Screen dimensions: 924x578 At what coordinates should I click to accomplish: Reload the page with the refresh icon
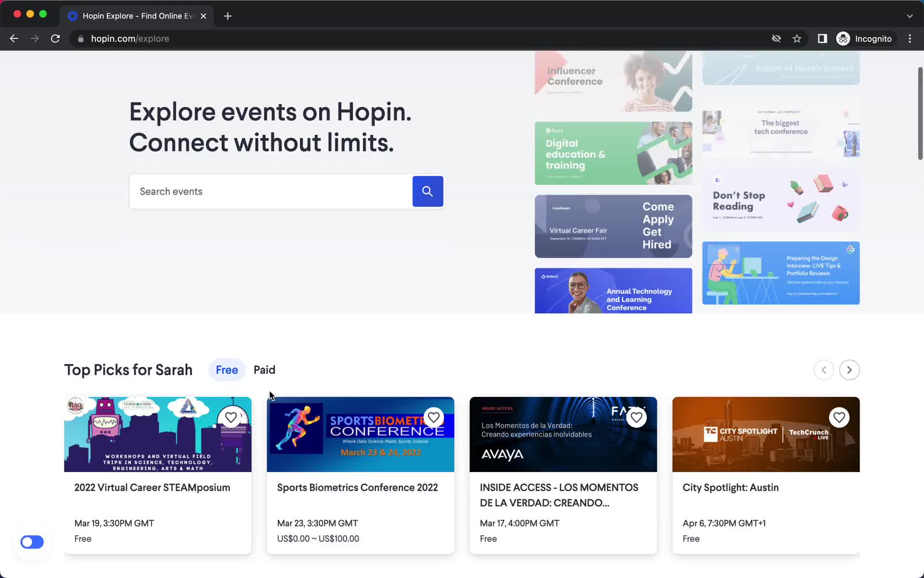[x=55, y=39]
